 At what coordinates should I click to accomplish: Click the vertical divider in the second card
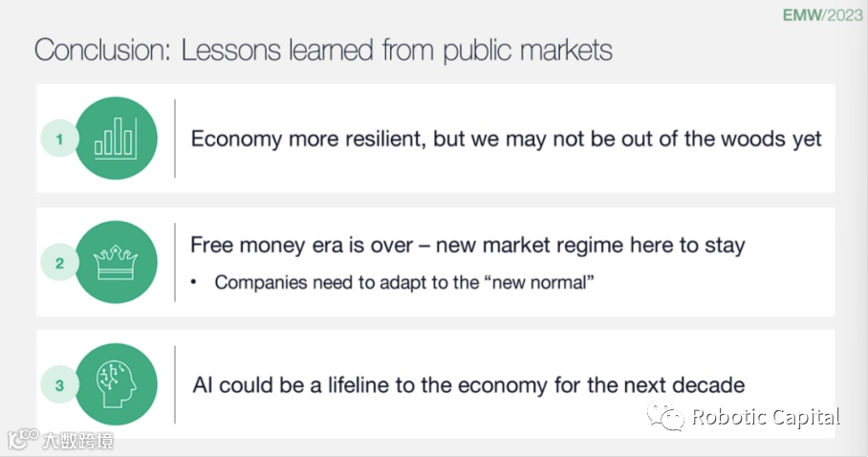pyautogui.click(x=175, y=262)
